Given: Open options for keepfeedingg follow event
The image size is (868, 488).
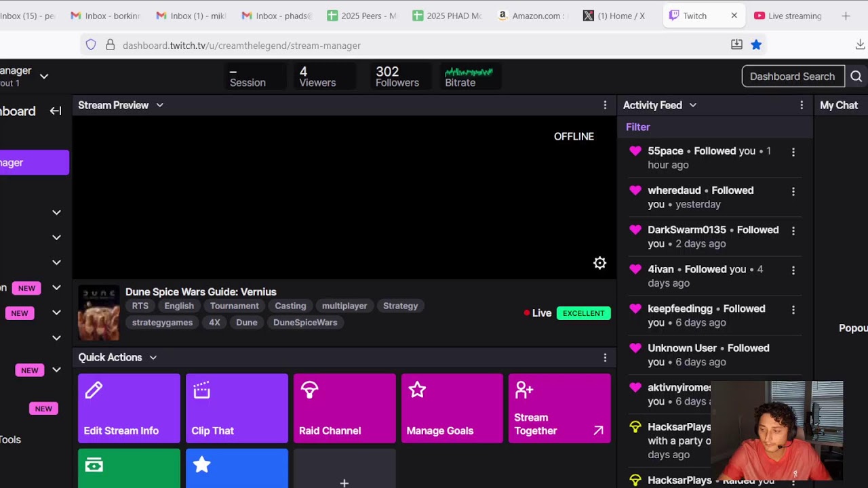Looking at the screenshot, I should (793, 309).
